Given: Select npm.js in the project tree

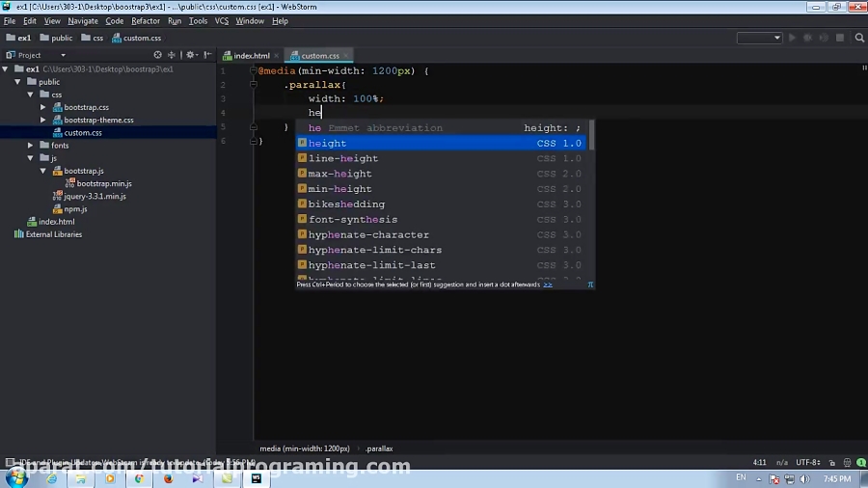Looking at the screenshot, I should tap(75, 209).
